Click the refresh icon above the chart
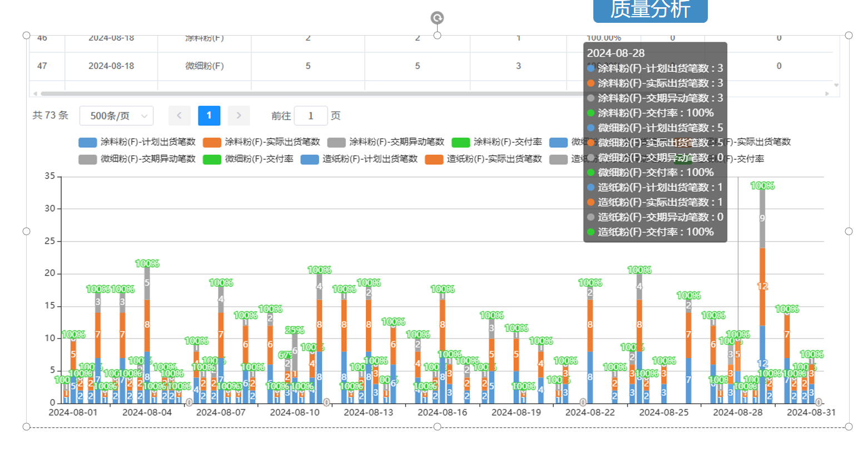The height and width of the screenshot is (457, 868). click(x=437, y=17)
